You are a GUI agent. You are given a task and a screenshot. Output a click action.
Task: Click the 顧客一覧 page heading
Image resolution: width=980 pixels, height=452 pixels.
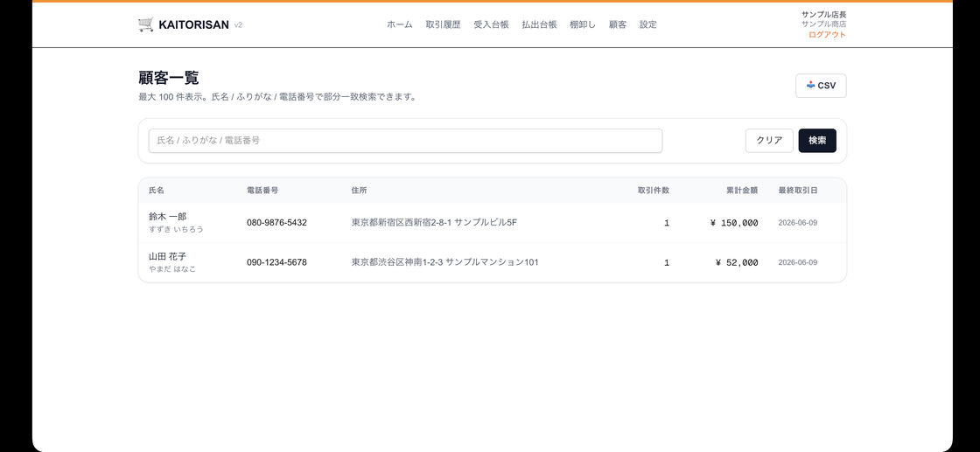169,78
